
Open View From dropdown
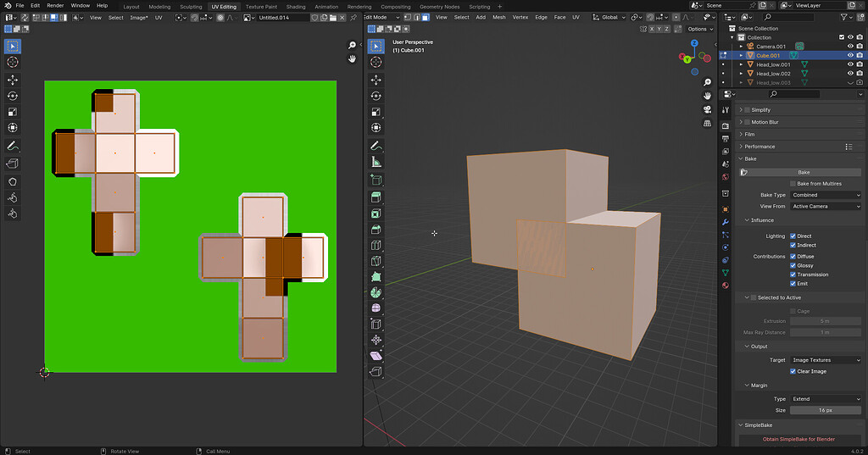click(x=826, y=207)
